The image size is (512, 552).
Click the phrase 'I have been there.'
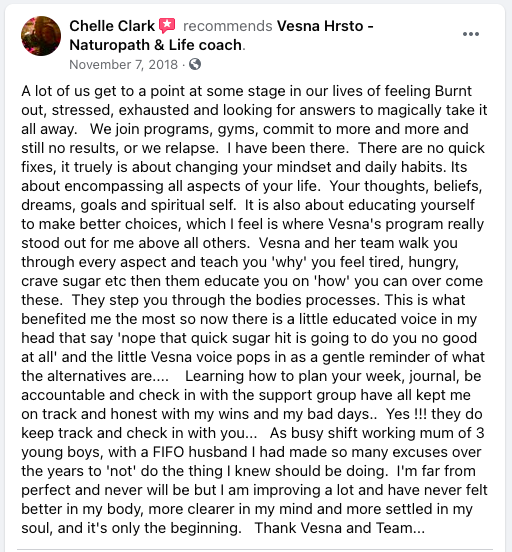288,148
